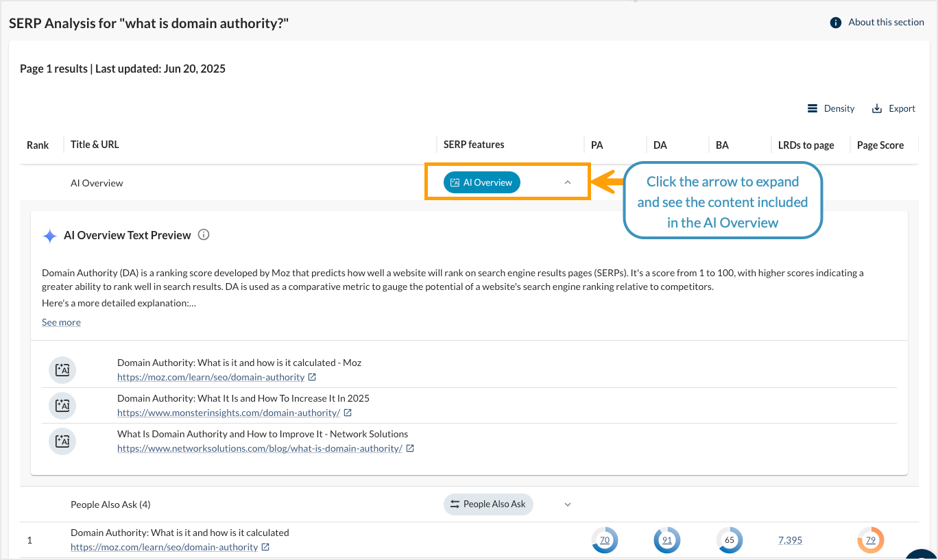The height and width of the screenshot is (560, 938).
Task: Click the info icon next to AI Overview Text Preview
Action: tap(203, 235)
